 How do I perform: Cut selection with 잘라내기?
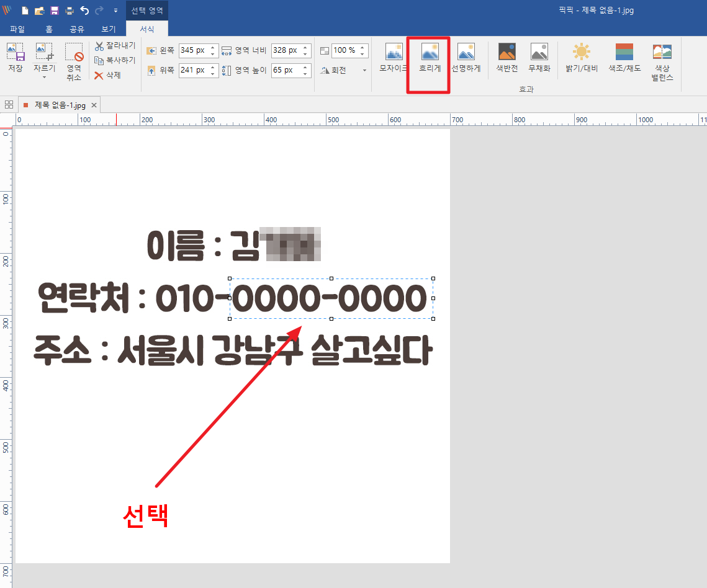[x=115, y=45]
